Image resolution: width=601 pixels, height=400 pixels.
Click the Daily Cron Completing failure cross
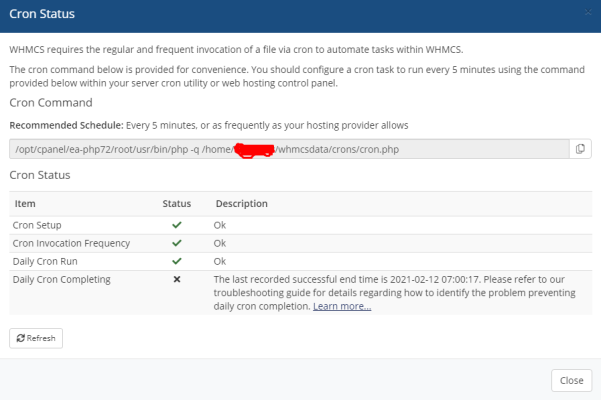[x=177, y=279]
